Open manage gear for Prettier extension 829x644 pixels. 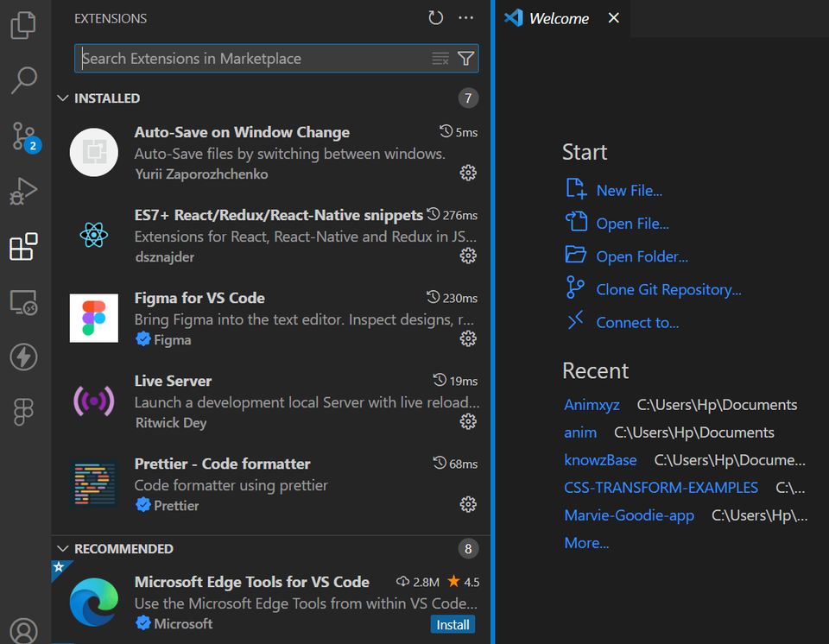point(468,504)
